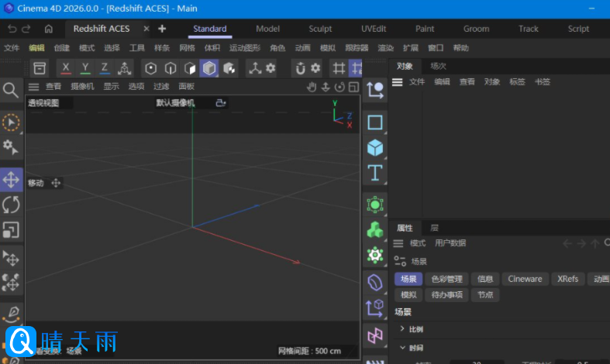
Task: Click the magnet snap icon
Action: point(301,68)
